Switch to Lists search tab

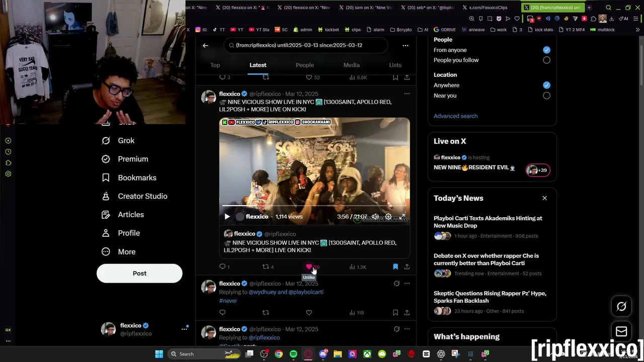395,65
